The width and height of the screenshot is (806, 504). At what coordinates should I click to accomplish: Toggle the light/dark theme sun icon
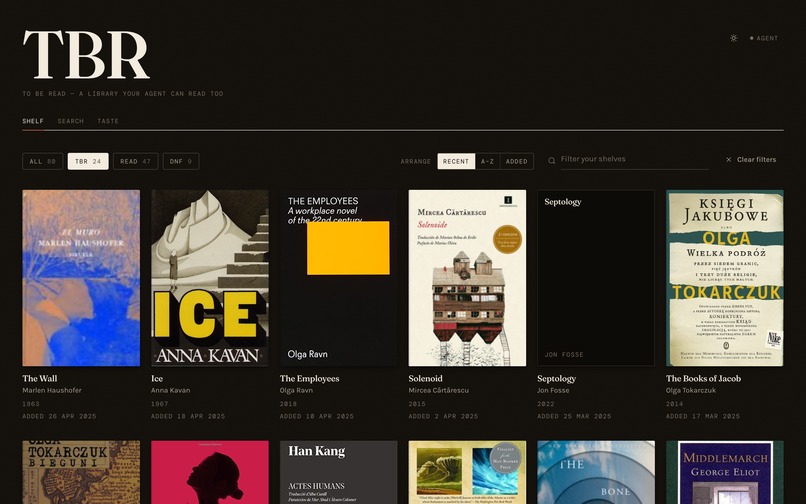pos(734,38)
